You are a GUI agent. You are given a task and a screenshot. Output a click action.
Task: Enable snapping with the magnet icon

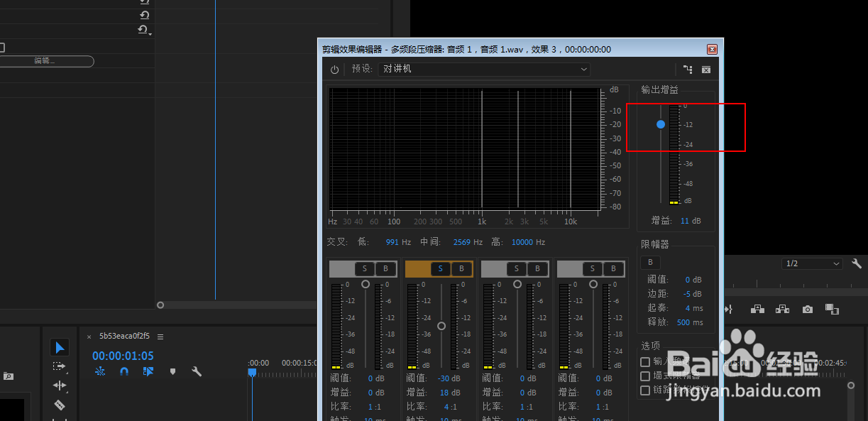124,371
